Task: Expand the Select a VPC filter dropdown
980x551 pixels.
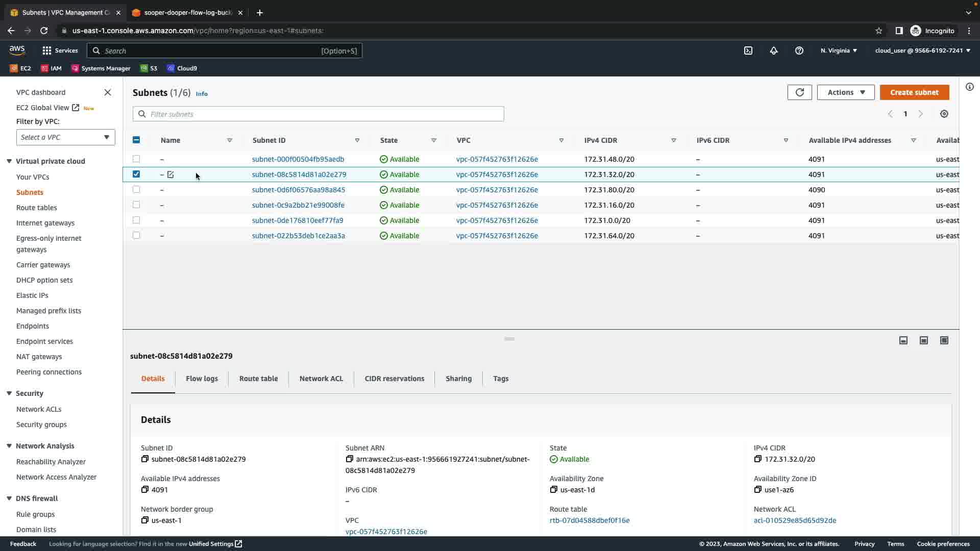Action: (x=66, y=137)
